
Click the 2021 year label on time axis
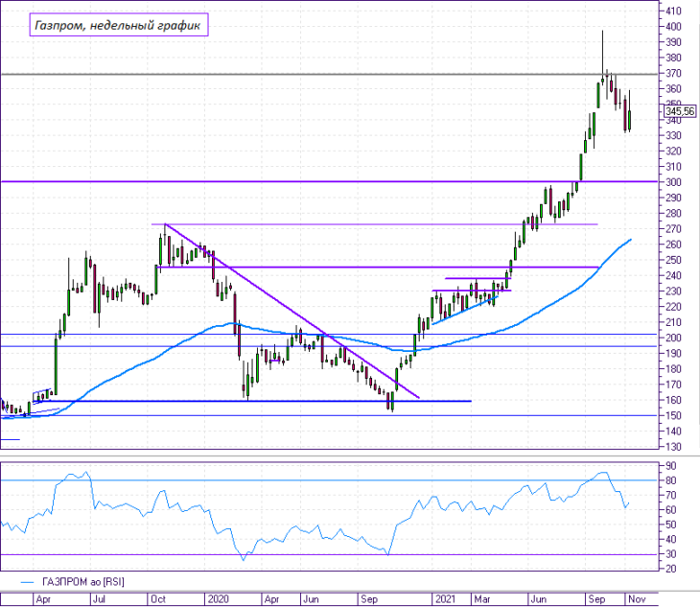pyautogui.click(x=445, y=599)
